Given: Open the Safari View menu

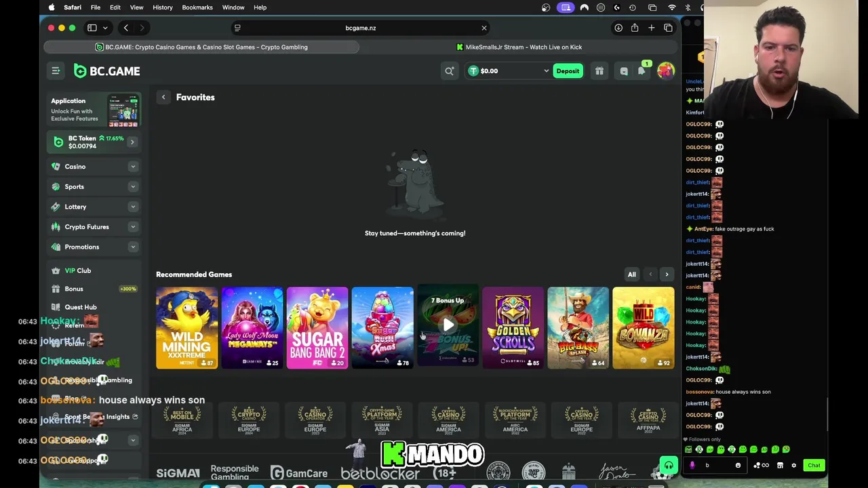Looking at the screenshot, I should point(136,7).
